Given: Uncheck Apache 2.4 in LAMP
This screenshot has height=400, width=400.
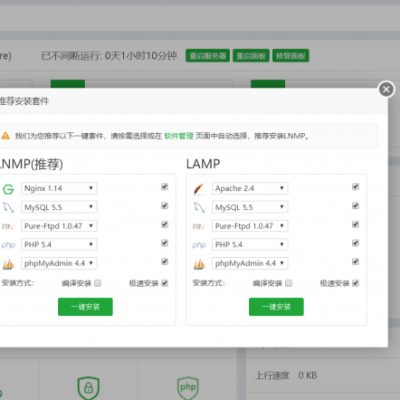Looking at the screenshot, I should tap(355, 187).
